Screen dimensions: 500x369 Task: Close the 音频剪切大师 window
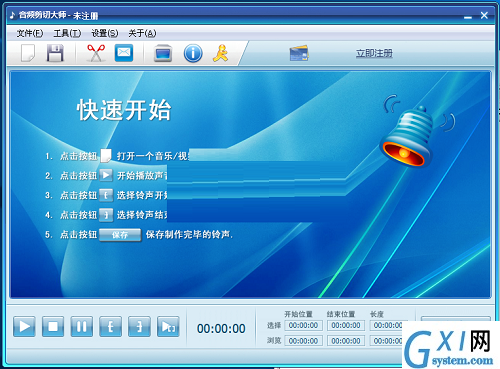tap(484, 15)
